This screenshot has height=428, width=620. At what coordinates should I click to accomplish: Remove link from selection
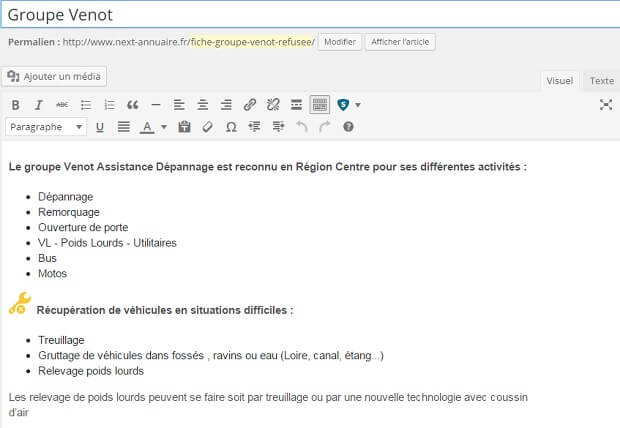pos(273,105)
